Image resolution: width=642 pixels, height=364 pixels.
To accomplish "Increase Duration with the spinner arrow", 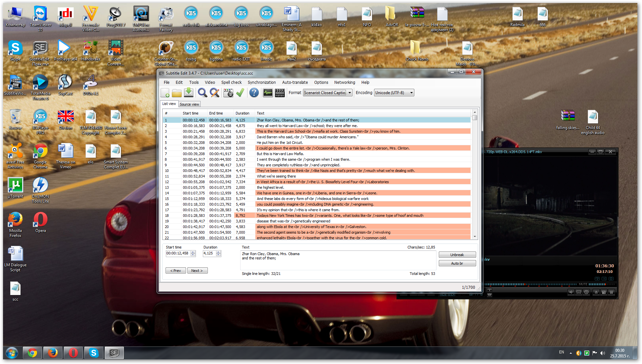I will coord(218,252).
